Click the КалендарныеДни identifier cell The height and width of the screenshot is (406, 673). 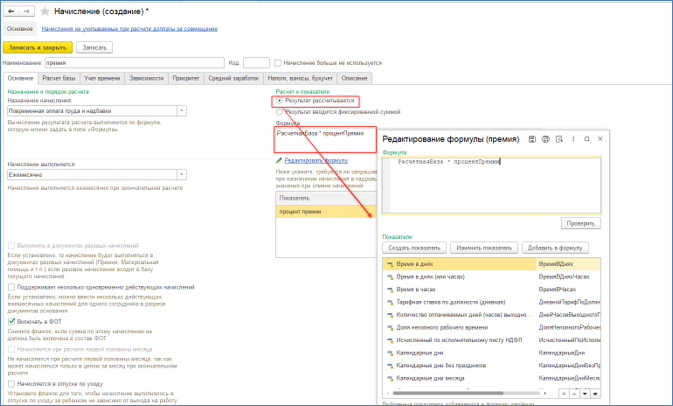tap(568, 353)
